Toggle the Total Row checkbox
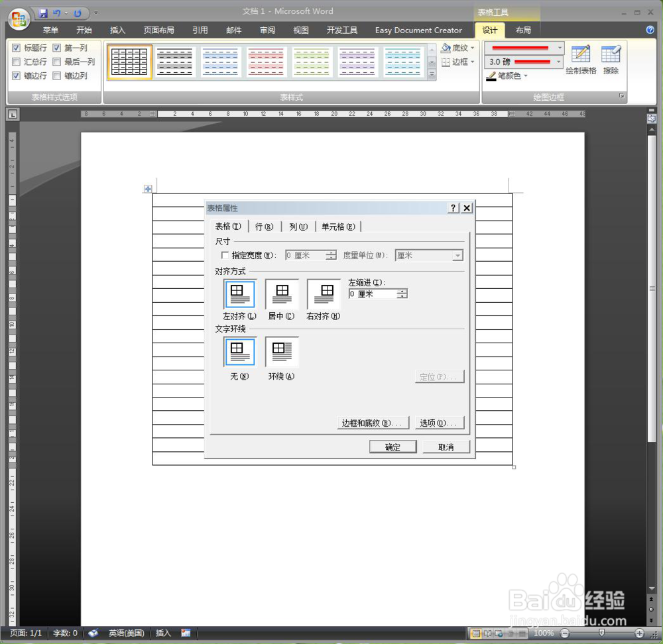Screen dimensions: 663x644 click(16, 62)
